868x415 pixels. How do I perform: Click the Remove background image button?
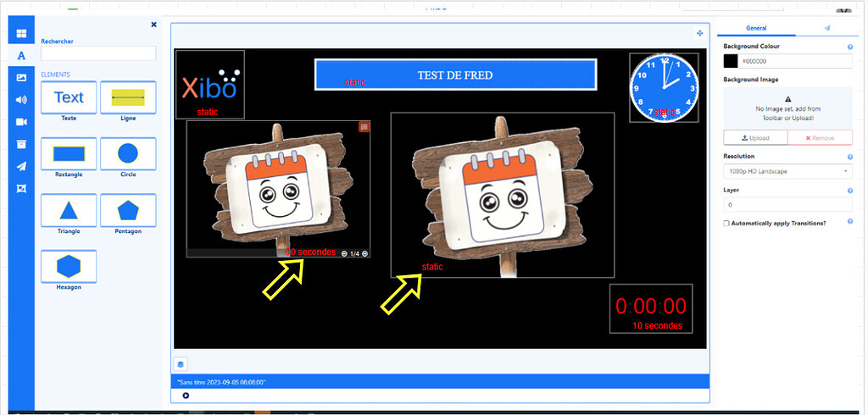pyautogui.click(x=820, y=138)
